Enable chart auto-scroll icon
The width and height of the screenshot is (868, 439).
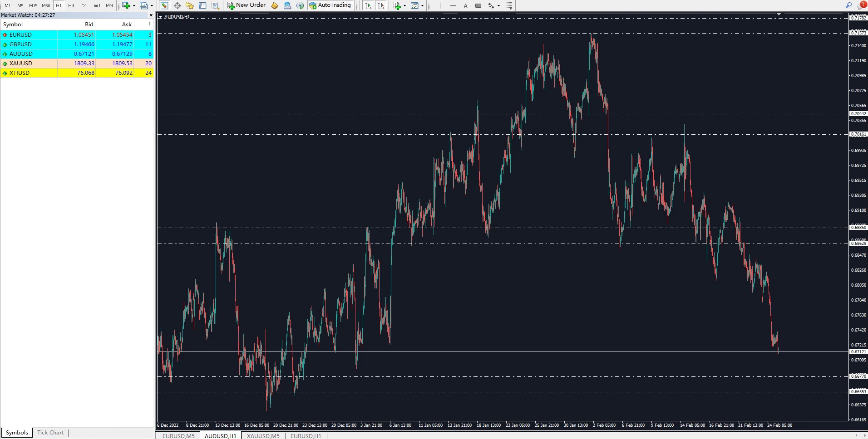pos(368,5)
